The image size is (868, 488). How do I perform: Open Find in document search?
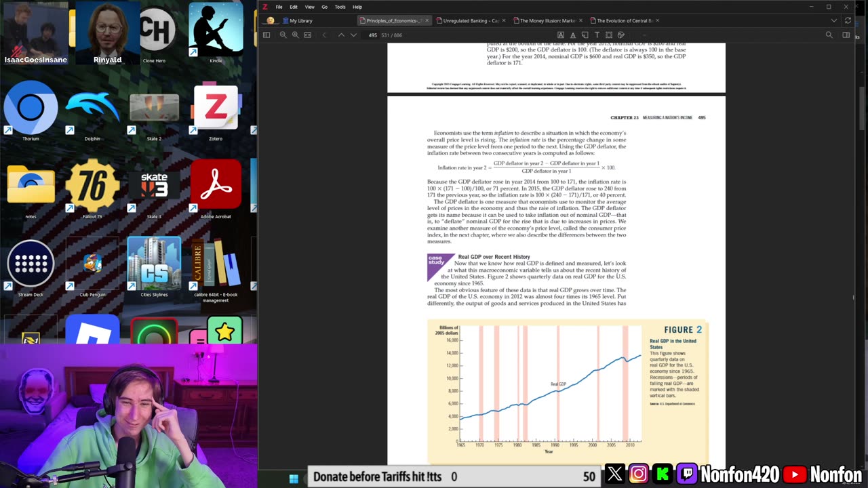coord(829,35)
